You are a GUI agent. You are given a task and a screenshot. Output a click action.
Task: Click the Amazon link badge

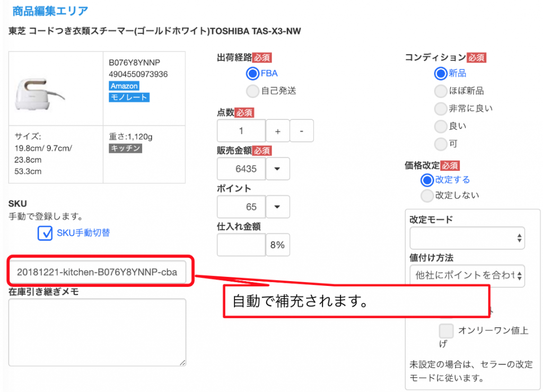click(x=124, y=86)
